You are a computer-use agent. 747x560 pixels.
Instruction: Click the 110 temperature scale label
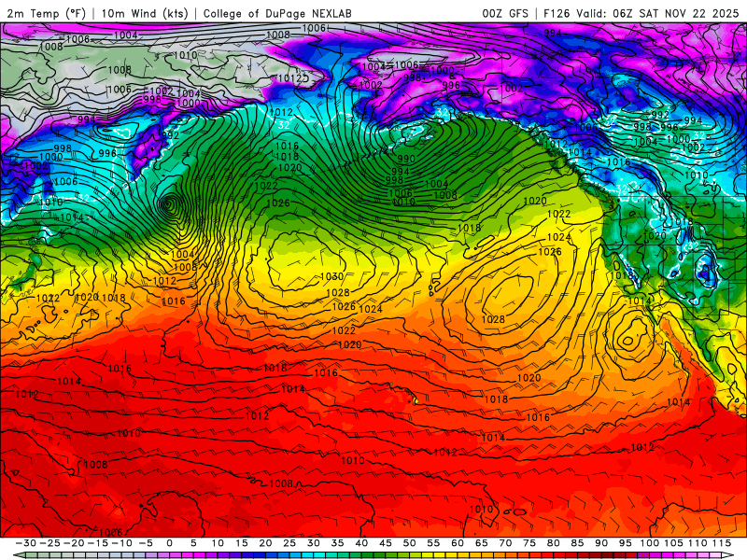click(698, 543)
